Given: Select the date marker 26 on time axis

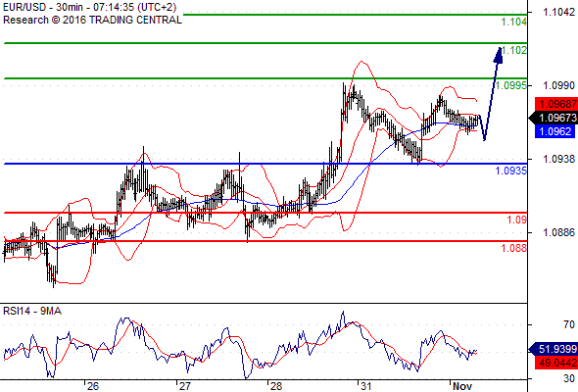Looking at the screenshot, I should pyautogui.click(x=93, y=386).
